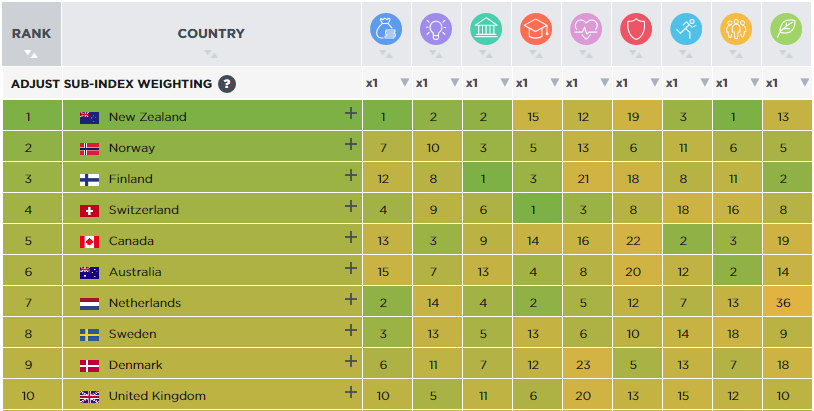The height and width of the screenshot is (411, 814).
Task: Expand the United Kingdom row details
Action: tap(351, 392)
